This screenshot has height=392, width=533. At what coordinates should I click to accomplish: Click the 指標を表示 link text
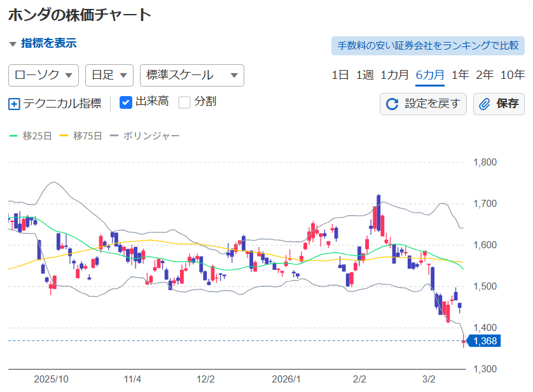(48, 43)
